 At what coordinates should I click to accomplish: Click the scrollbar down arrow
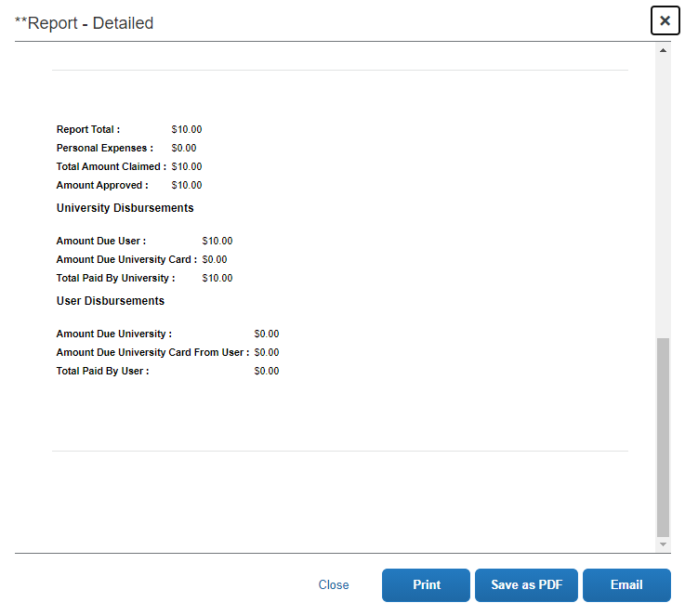[663, 544]
